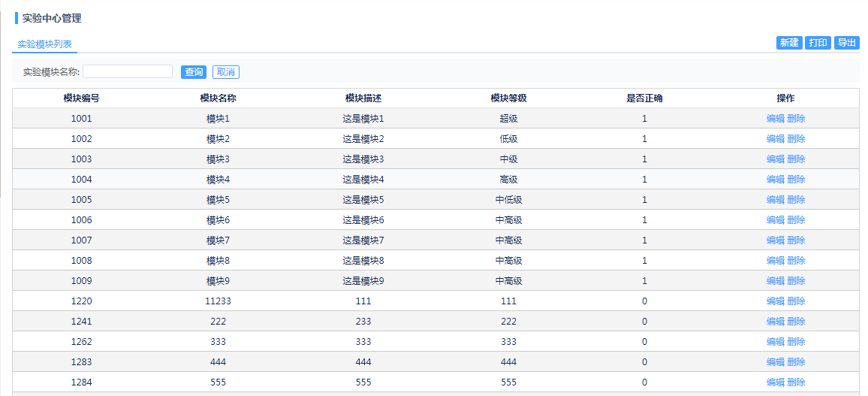Select 编辑 for module 1006
This screenshot has height=396, width=868.
click(775, 220)
